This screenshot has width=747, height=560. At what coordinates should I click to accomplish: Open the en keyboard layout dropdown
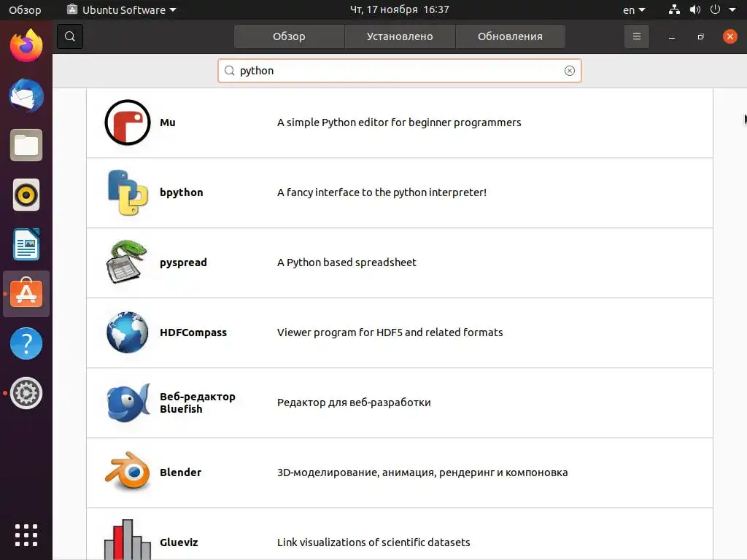[x=634, y=10]
